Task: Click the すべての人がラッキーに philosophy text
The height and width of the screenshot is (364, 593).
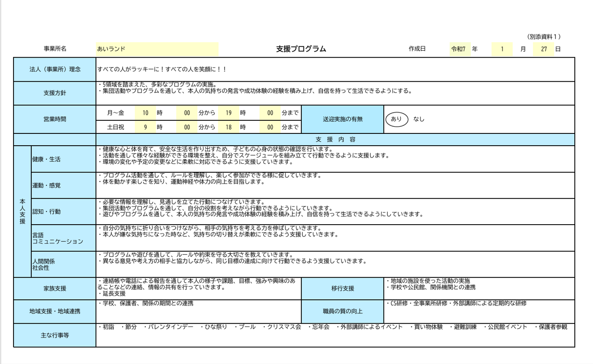Action: pos(162,69)
